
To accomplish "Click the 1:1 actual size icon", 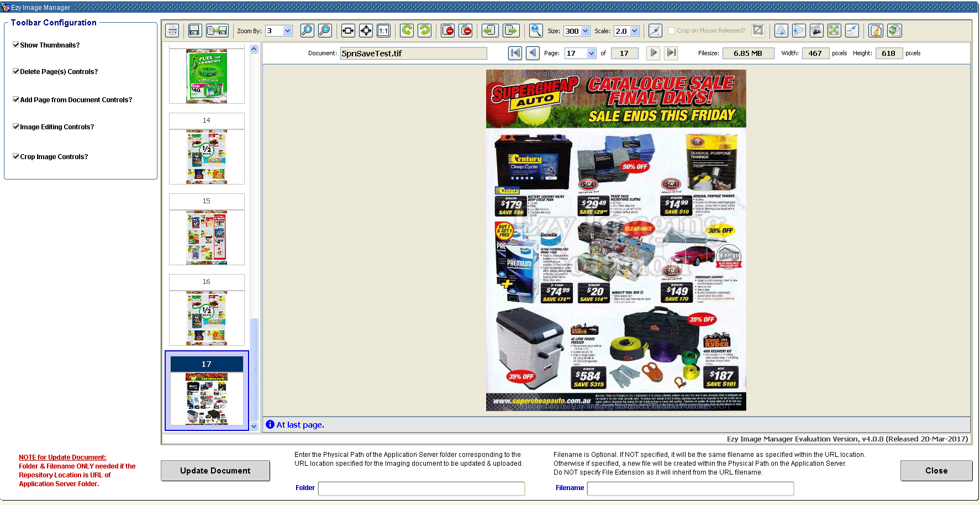I will [383, 31].
